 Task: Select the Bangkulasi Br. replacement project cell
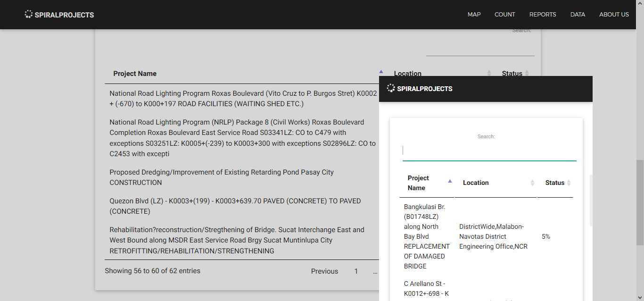[427, 236]
